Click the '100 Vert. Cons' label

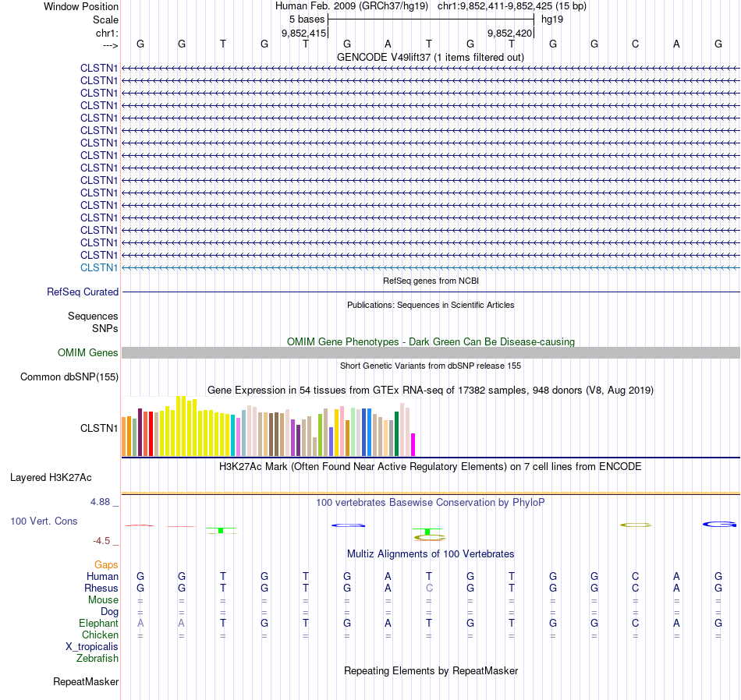44,521
